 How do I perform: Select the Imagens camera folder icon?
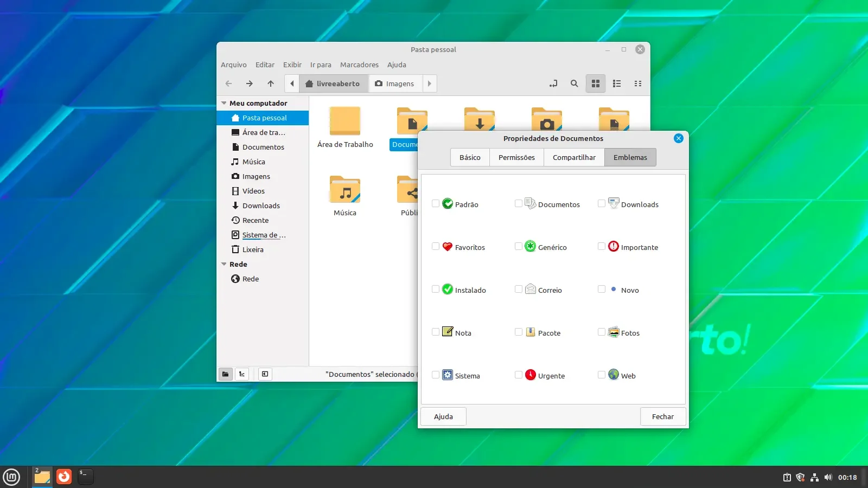(x=547, y=119)
